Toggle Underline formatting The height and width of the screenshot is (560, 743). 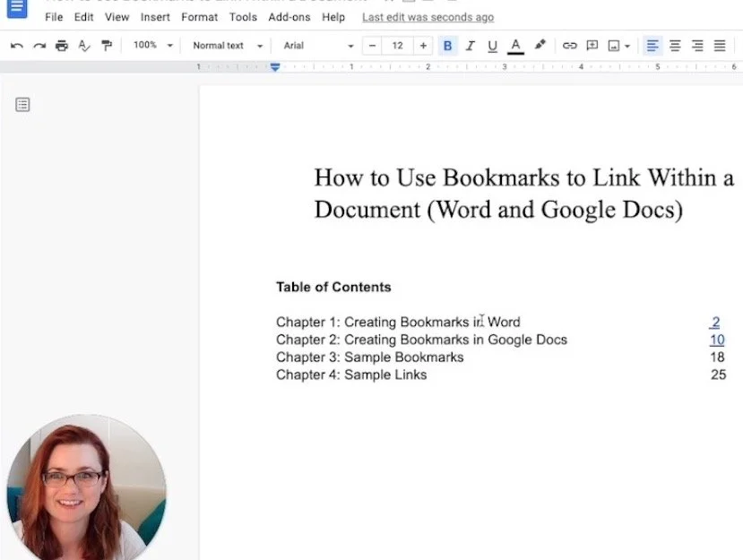(492, 46)
